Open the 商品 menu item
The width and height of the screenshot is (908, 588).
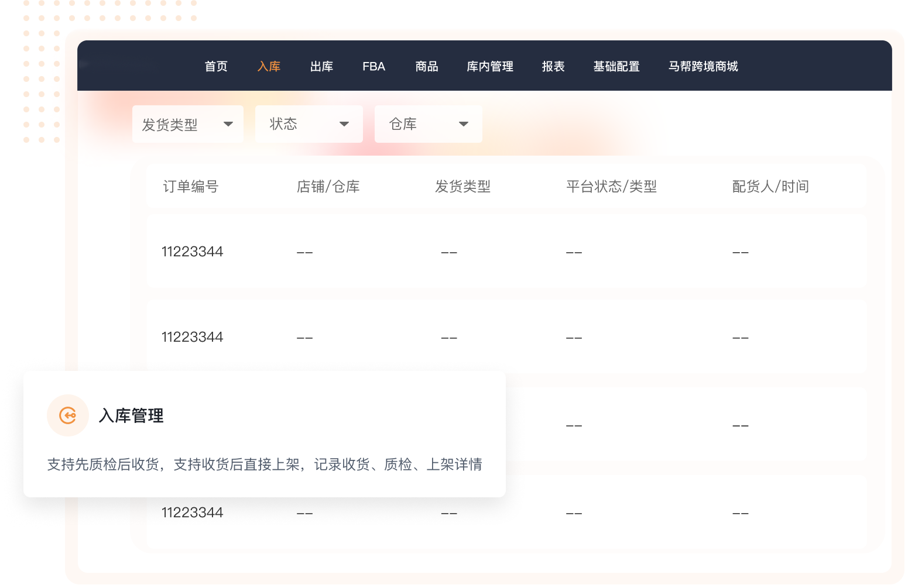[427, 67]
